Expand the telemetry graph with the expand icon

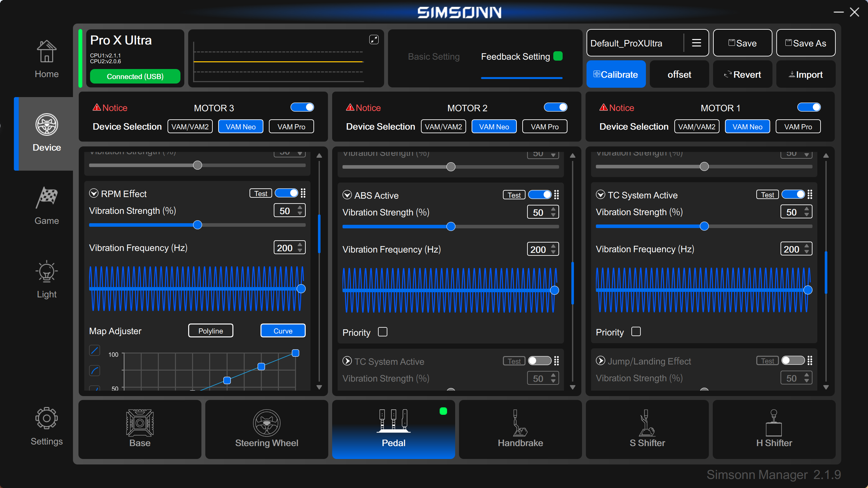374,40
